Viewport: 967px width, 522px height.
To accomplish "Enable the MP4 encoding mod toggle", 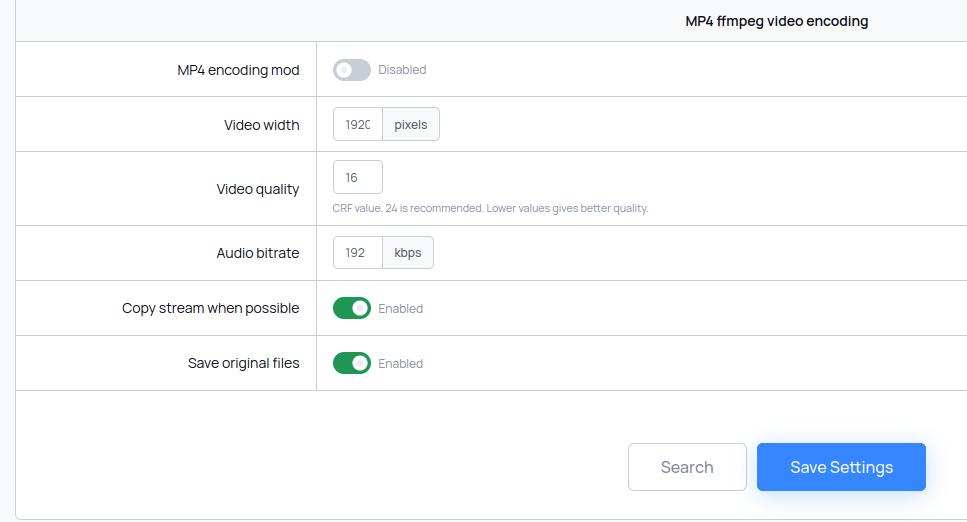I will point(352,70).
